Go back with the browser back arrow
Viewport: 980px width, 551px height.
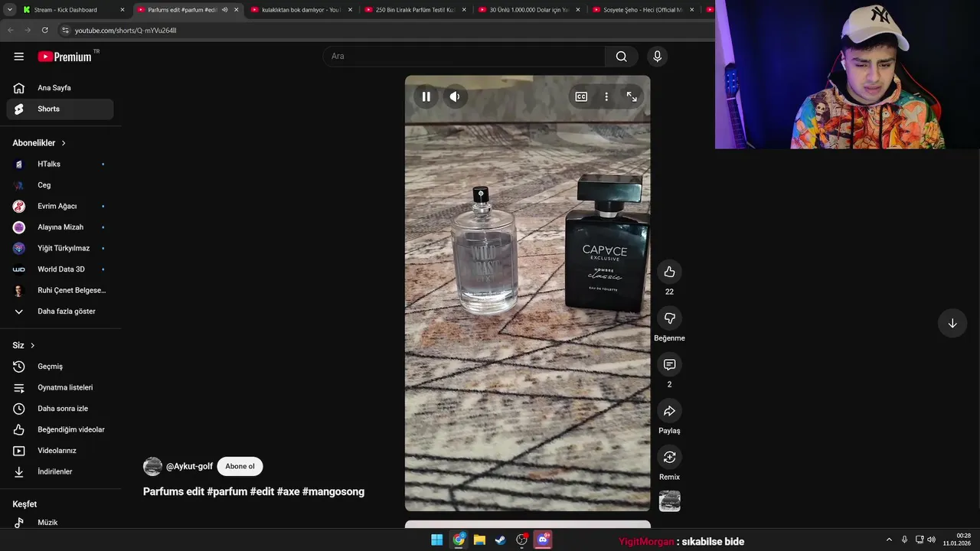pos(11,30)
